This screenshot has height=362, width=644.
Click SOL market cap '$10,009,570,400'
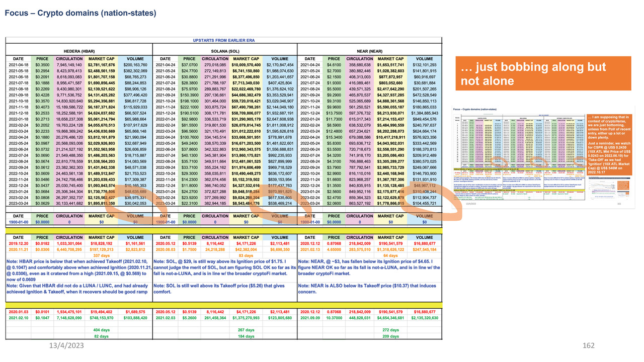[246, 65]
